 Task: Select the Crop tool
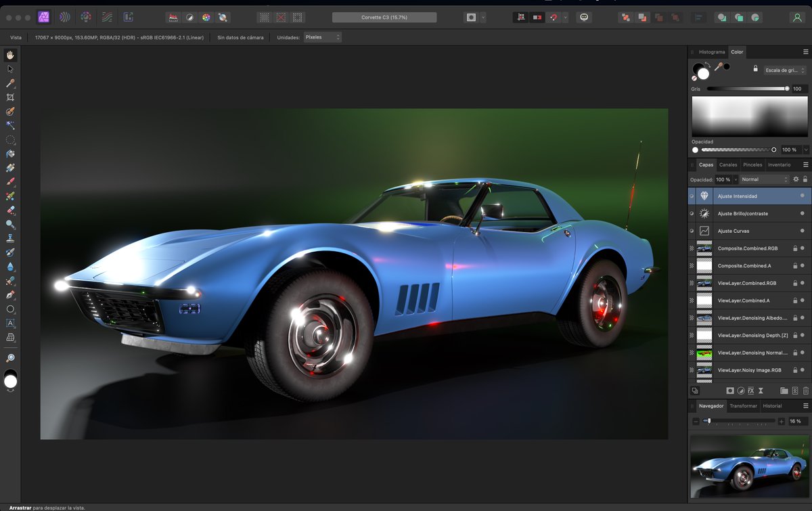[x=10, y=97]
